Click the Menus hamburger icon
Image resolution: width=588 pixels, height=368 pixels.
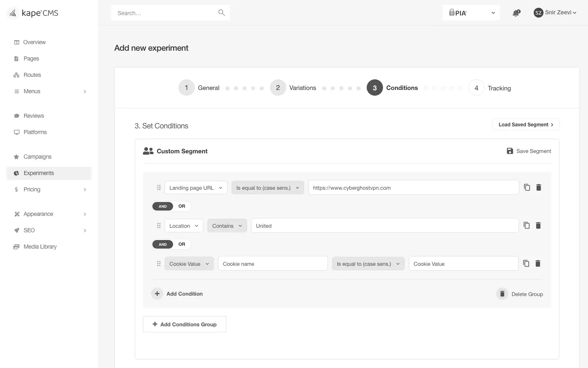point(17,91)
